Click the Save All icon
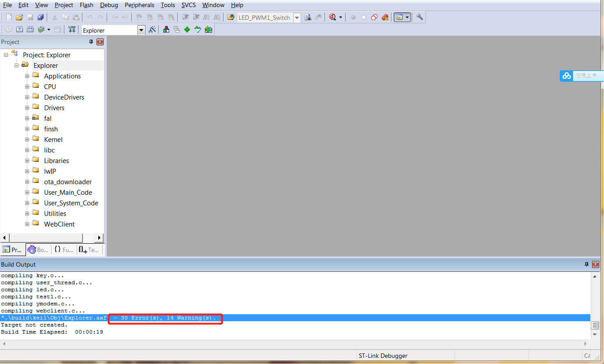Image resolution: width=604 pixels, height=364 pixels. click(41, 17)
